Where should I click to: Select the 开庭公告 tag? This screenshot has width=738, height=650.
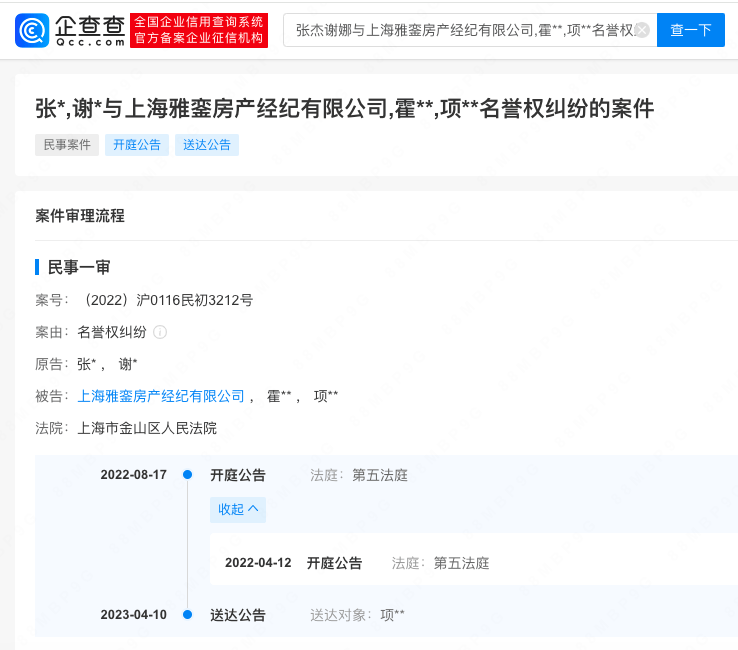pos(137,144)
